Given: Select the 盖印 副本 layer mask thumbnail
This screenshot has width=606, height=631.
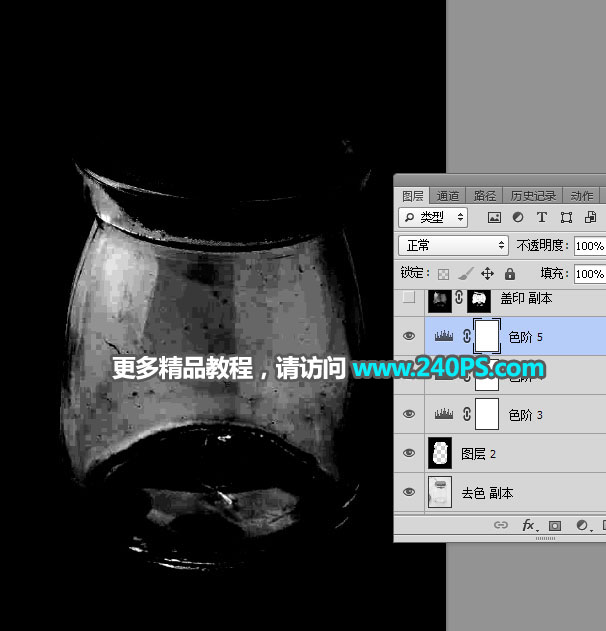Looking at the screenshot, I should pyautogui.click(x=479, y=300).
